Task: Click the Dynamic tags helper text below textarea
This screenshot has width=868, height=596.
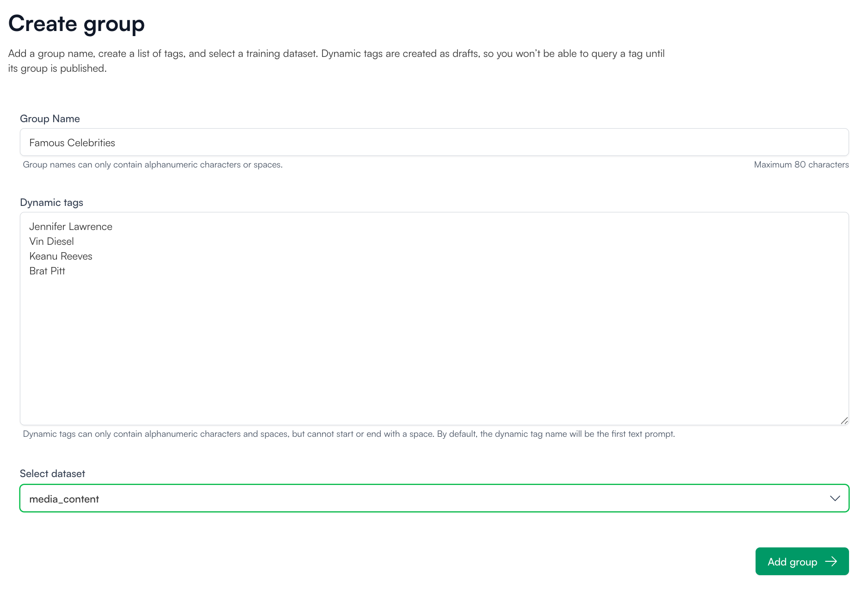Action: pos(349,434)
